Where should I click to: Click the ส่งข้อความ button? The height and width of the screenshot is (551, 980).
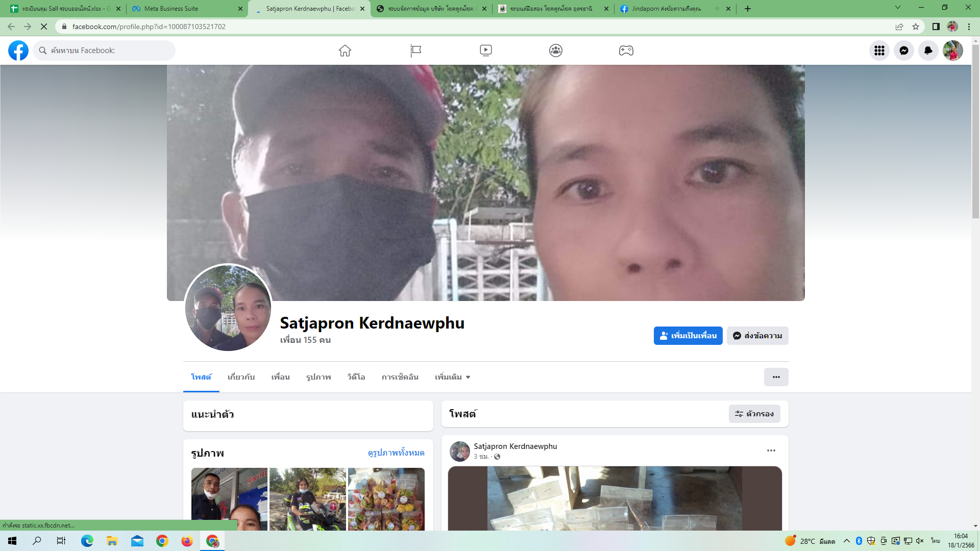pos(757,336)
